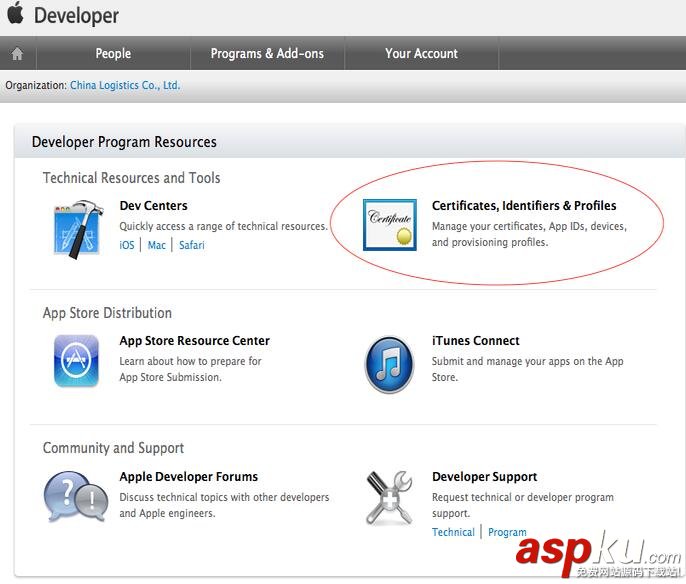Screen dimensions: 686x584
Task: Open the Safari dev center link
Action: (x=192, y=245)
